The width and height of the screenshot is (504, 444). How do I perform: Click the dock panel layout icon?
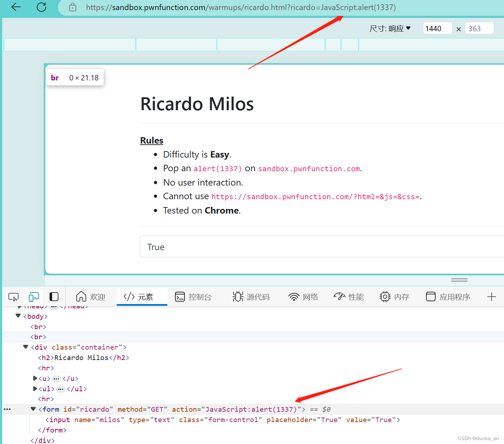click(54, 297)
